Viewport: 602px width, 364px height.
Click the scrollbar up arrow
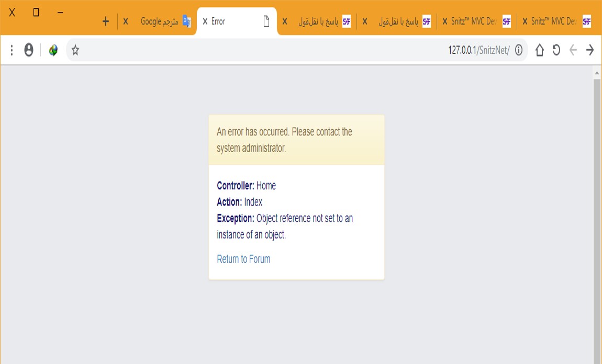[x=597, y=72]
